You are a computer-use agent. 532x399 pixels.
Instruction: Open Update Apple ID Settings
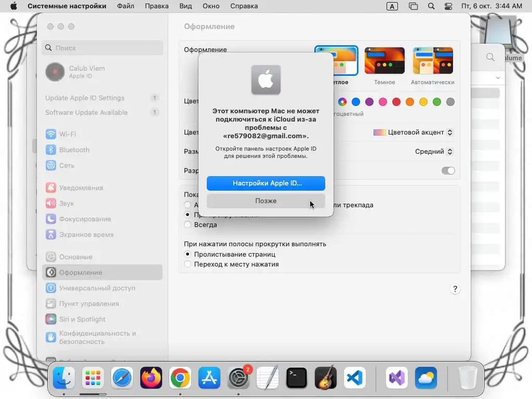pyautogui.click(x=102, y=98)
